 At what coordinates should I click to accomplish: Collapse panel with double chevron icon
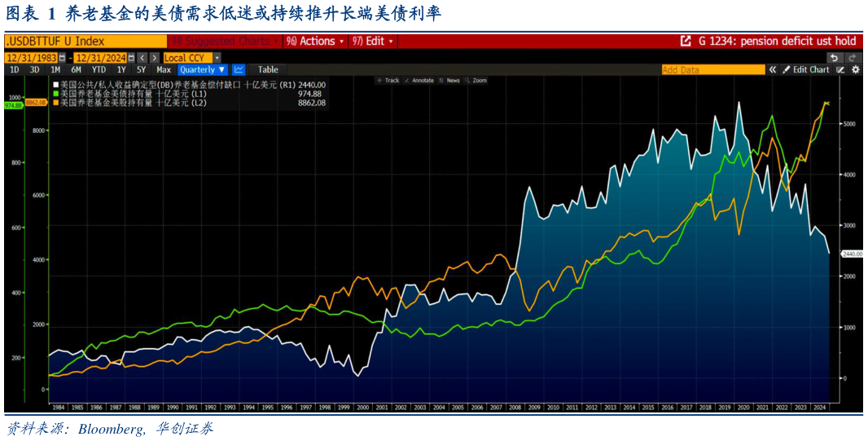(x=772, y=70)
